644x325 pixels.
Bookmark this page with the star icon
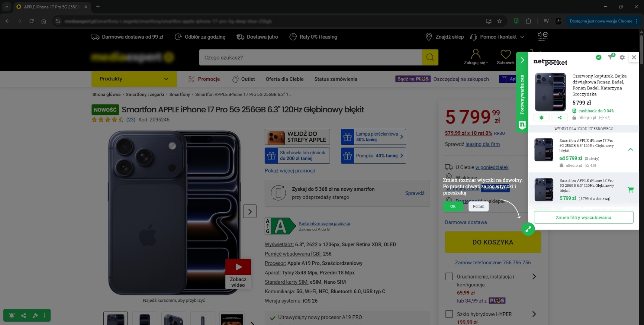point(499,21)
